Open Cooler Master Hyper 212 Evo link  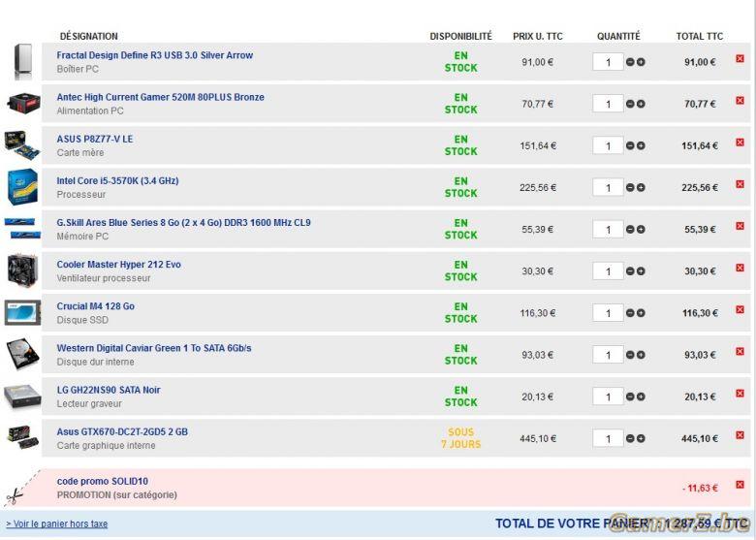click(119, 265)
